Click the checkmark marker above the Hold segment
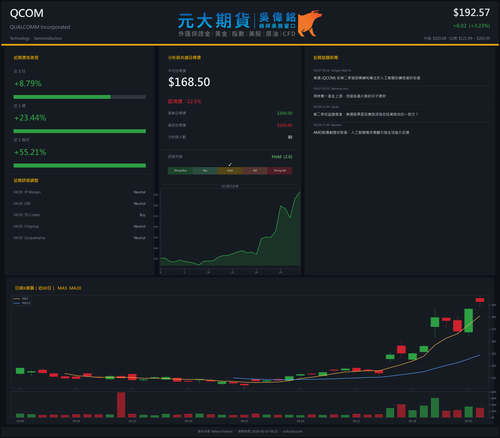 tap(230, 164)
